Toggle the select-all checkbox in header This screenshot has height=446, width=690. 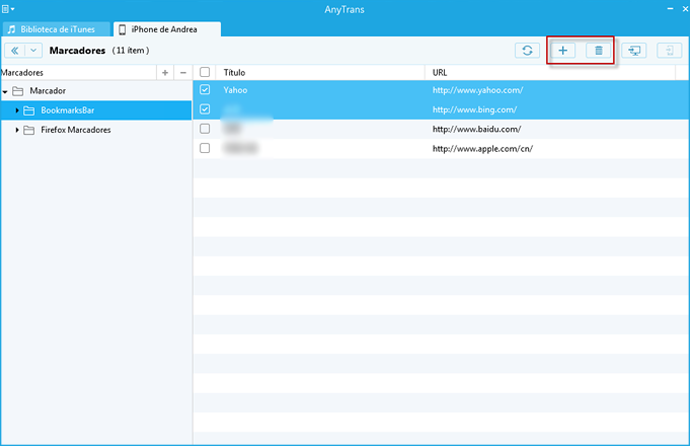pos(205,72)
